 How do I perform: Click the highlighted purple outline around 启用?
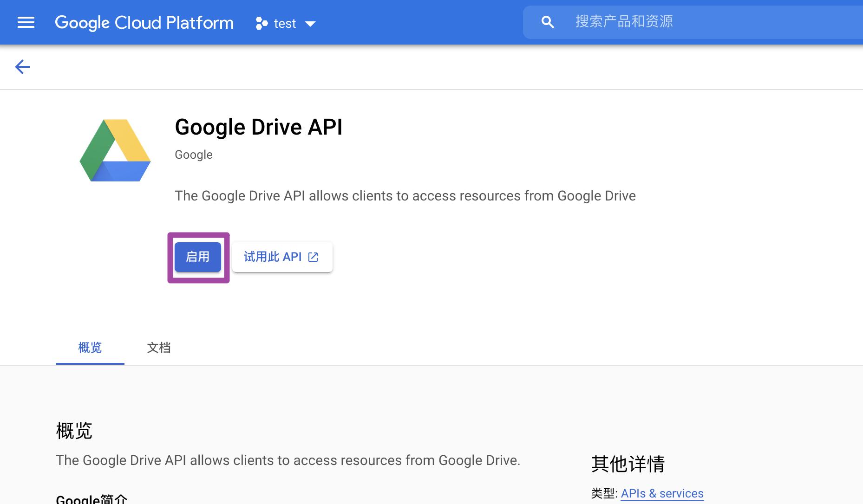pos(198,235)
